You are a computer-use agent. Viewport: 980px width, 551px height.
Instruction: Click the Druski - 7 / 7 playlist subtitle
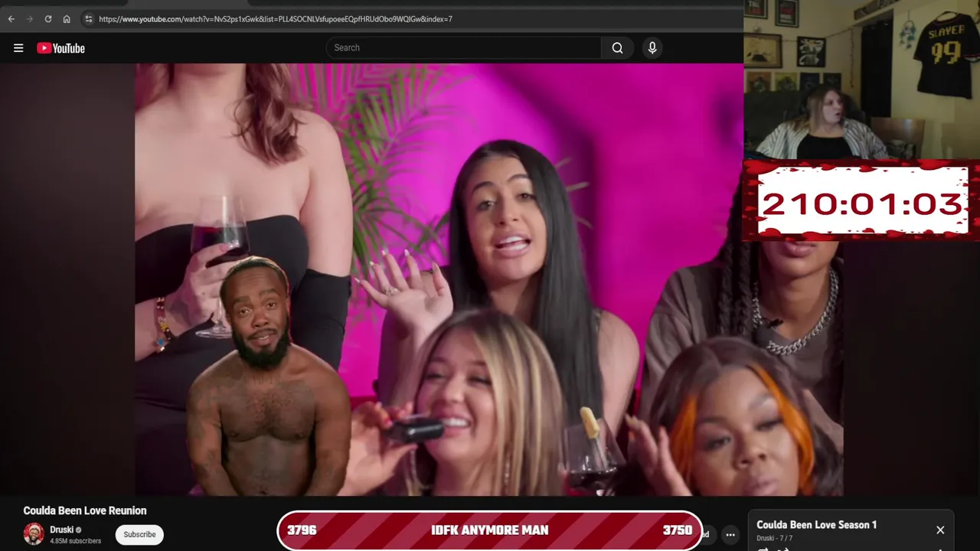point(775,539)
